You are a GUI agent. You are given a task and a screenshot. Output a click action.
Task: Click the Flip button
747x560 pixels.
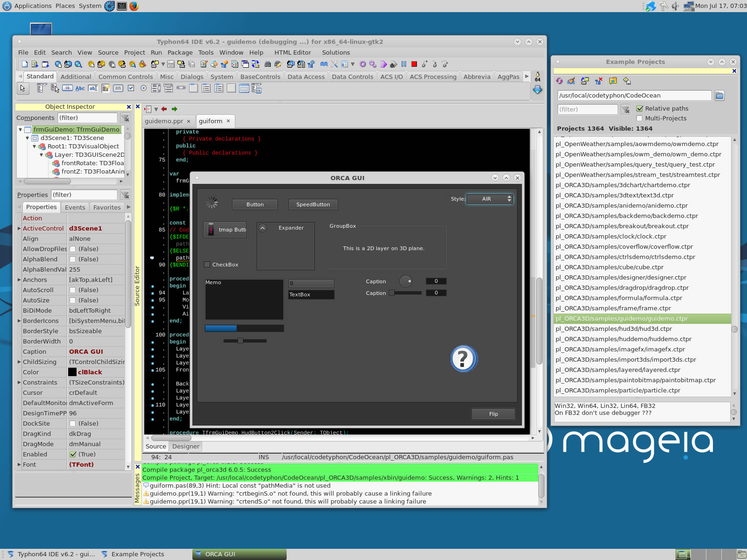click(493, 414)
